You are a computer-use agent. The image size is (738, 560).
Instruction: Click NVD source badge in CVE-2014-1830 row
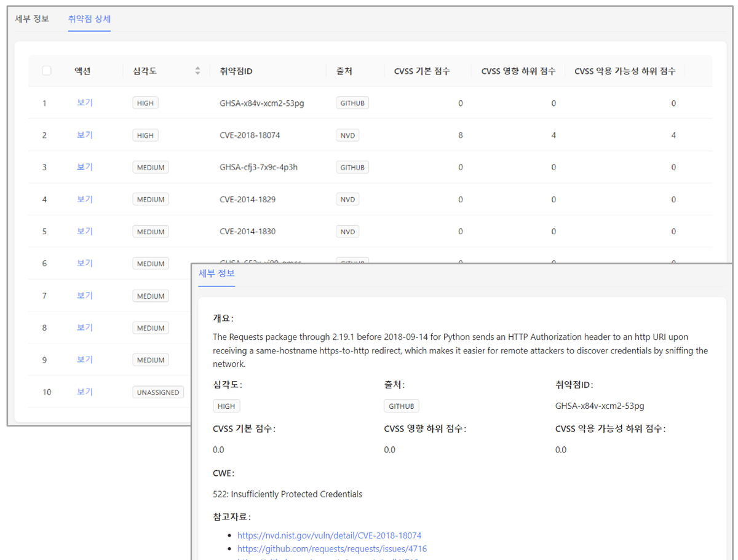click(347, 232)
